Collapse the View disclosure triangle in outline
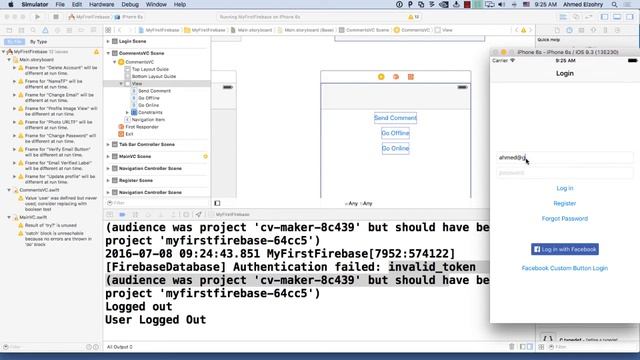Viewport: 640px width, 360px height. point(121,84)
